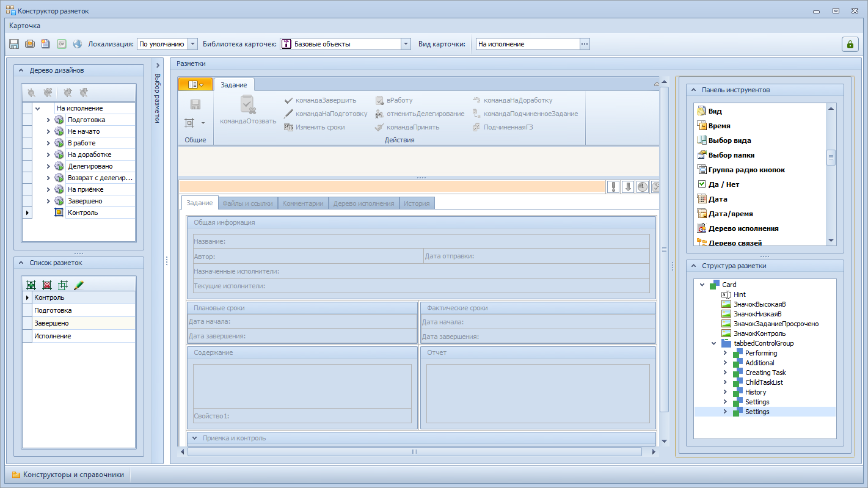Image resolution: width=868 pixels, height=488 pixels.
Task: Click the large командаОтозвать ribbon icon
Action: pos(247,105)
